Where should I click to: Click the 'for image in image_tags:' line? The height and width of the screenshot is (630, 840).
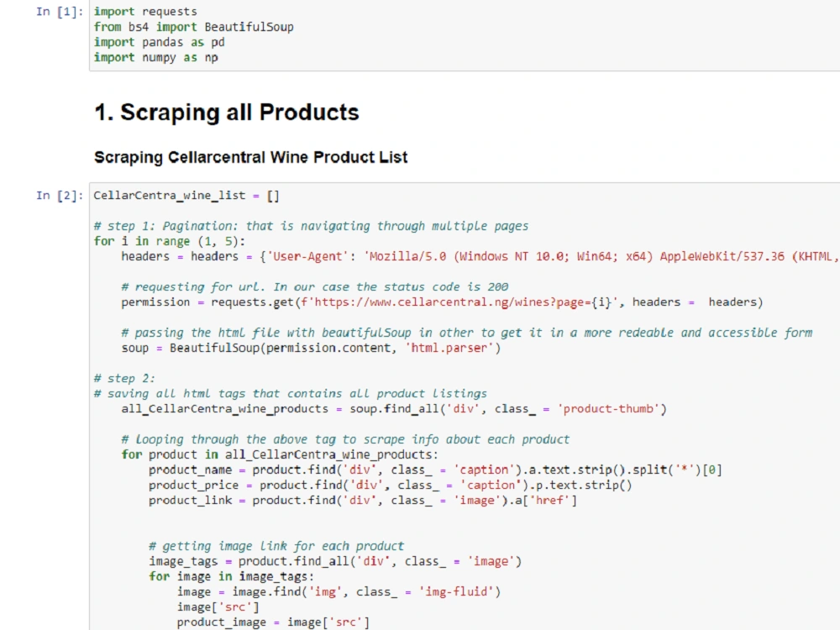[232, 576]
